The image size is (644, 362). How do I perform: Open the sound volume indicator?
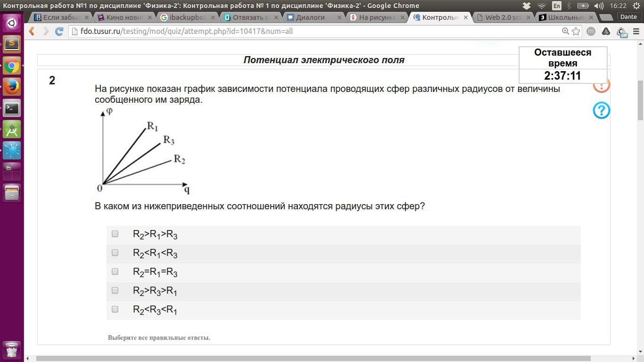pos(599,6)
